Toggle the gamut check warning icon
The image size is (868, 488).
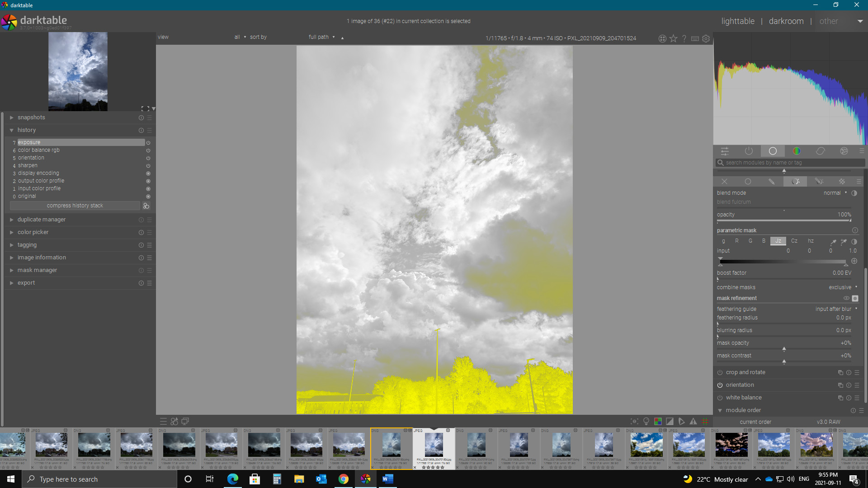tap(693, 421)
